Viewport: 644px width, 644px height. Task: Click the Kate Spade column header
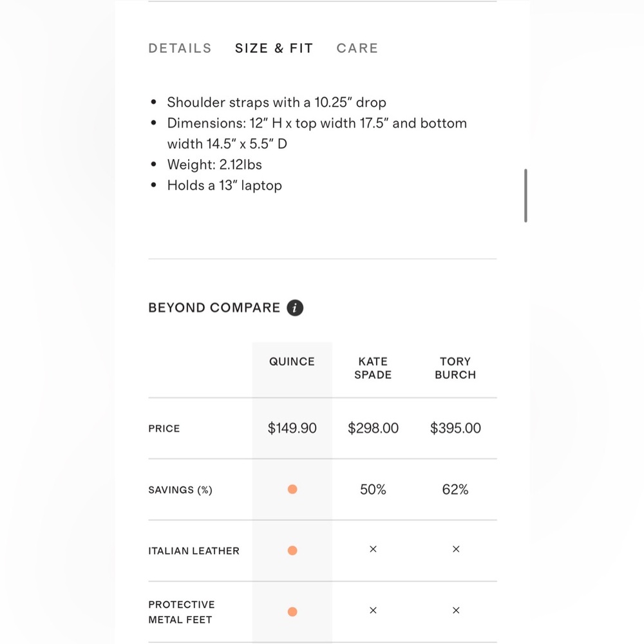(x=373, y=368)
